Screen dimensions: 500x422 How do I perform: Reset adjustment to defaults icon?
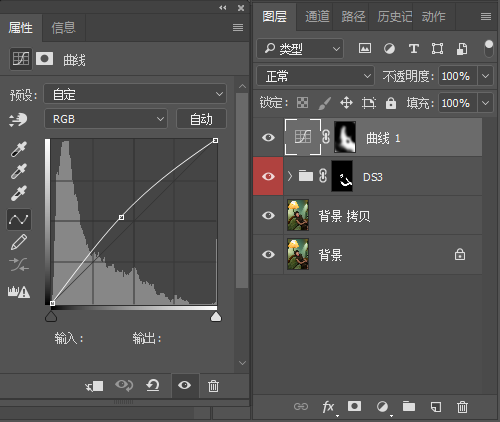153,386
